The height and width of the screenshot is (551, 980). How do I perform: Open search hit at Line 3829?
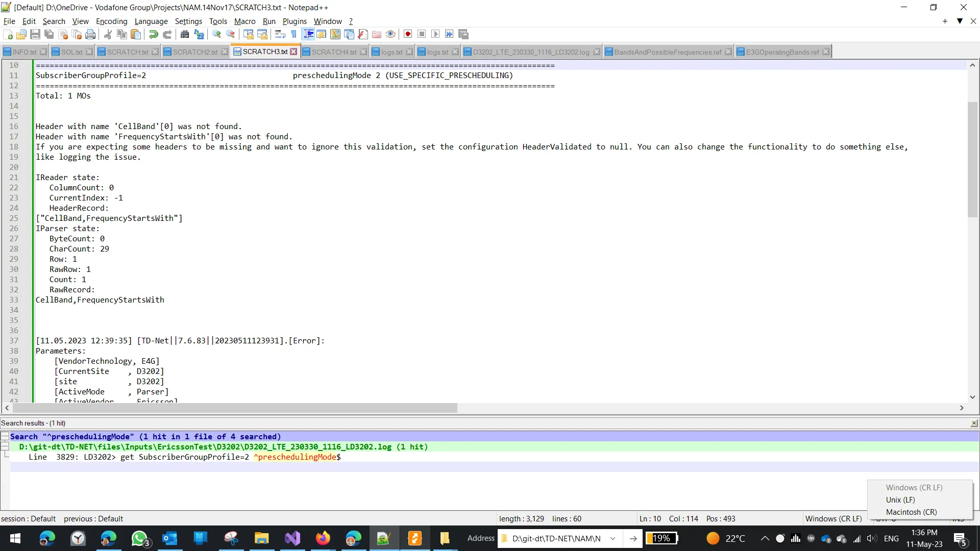click(x=184, y=457)
